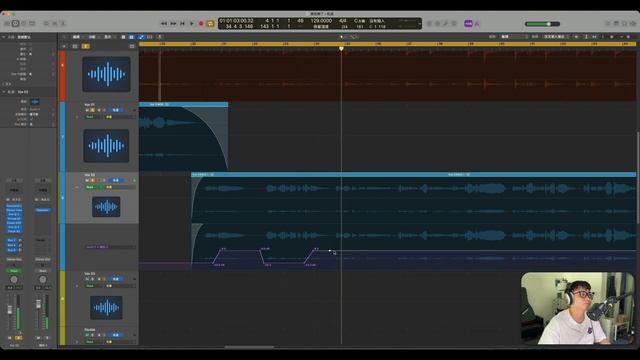The image size is (640, 360).
Task: Toggle the Metronome beside Count-in
Action: [477, 24]
